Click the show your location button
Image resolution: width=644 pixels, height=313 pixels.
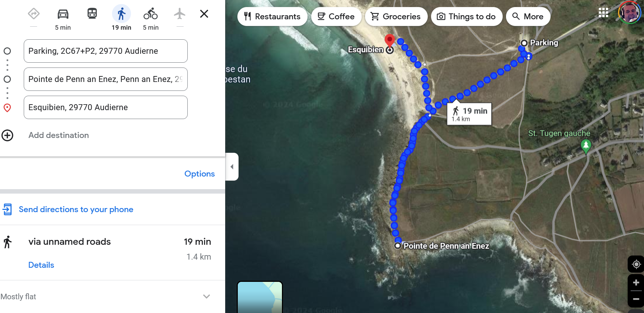(x=636, y=264)
